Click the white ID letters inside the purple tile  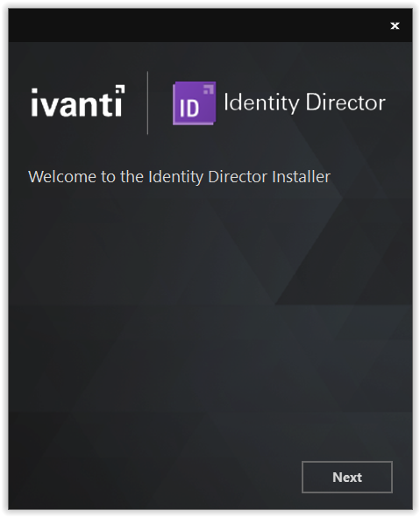click(189, 108)
